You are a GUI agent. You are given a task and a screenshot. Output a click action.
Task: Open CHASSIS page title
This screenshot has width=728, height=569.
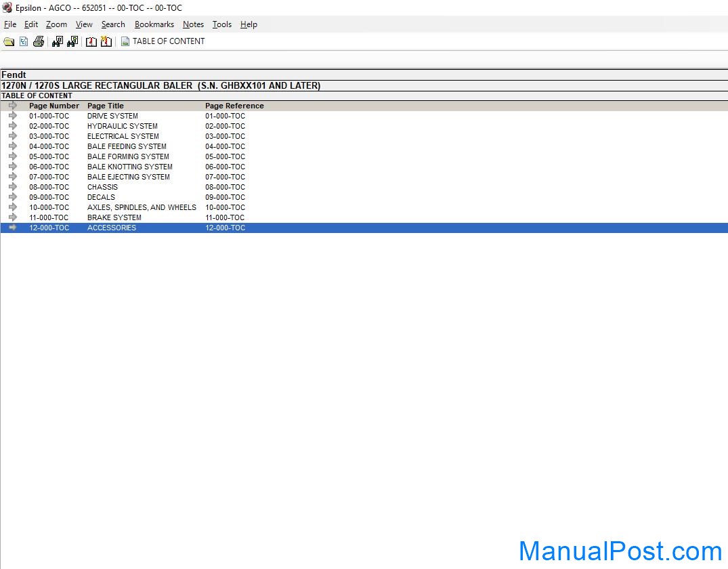click(103, 187)
